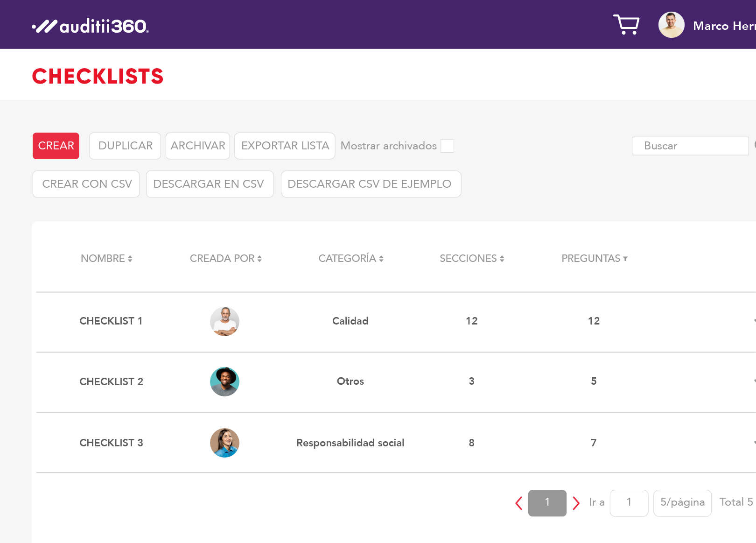The height and width of the screenshot is (543, 756).
Task: Click Marco's profile avatar in header
Action: pos(671,25)
